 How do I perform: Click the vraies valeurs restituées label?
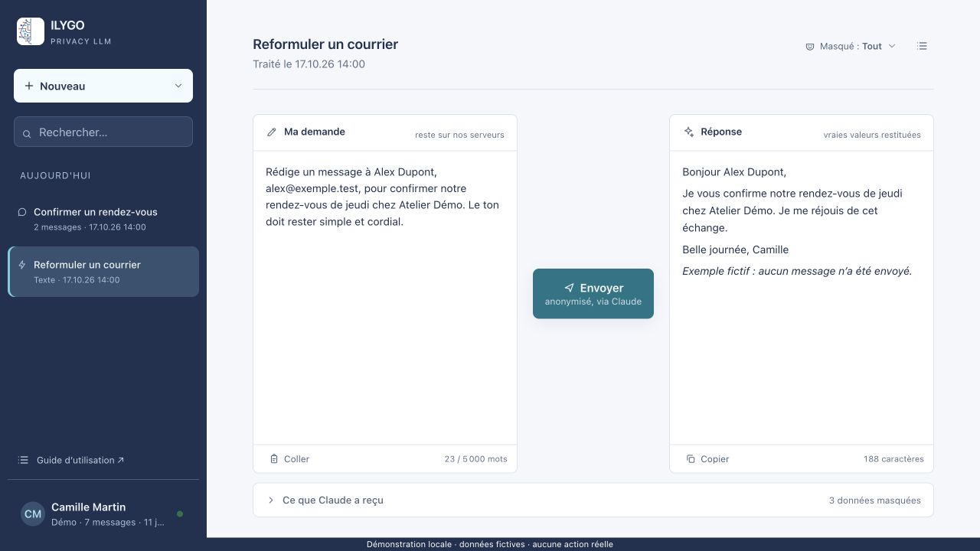tap(872, 135)
